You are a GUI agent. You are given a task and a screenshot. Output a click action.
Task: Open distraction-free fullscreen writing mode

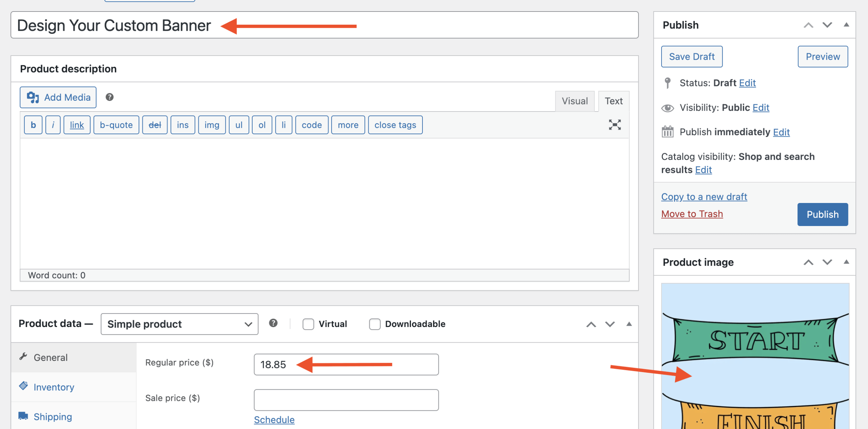click(x=615, y=125)
